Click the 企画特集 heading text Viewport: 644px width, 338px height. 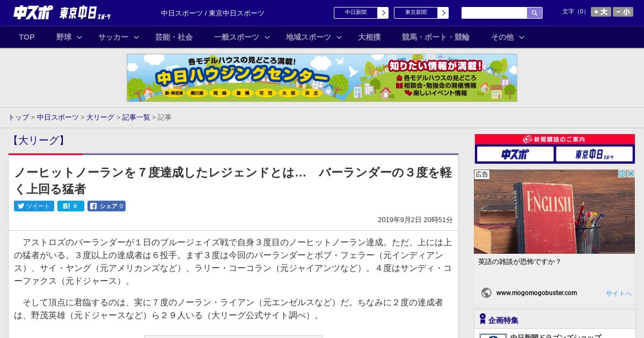[503, 320]
